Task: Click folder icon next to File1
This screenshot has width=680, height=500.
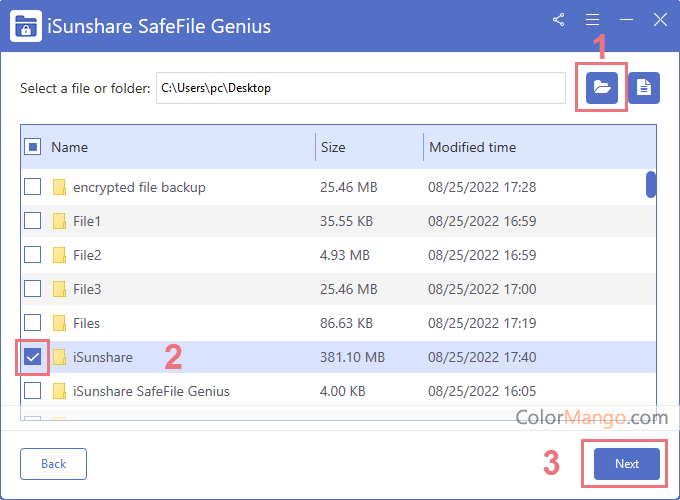Action: (x=59, y=221)
